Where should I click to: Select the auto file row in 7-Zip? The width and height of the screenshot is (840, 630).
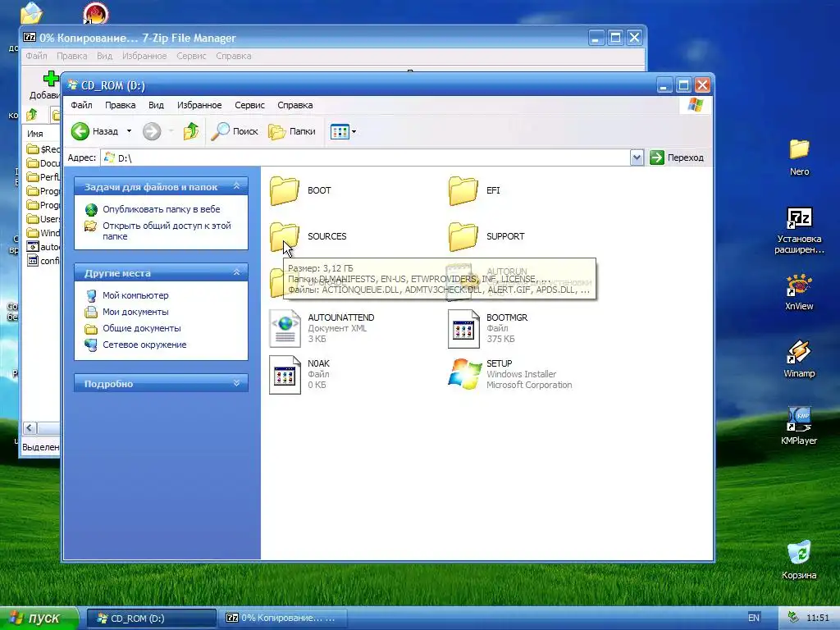point(43,246)
